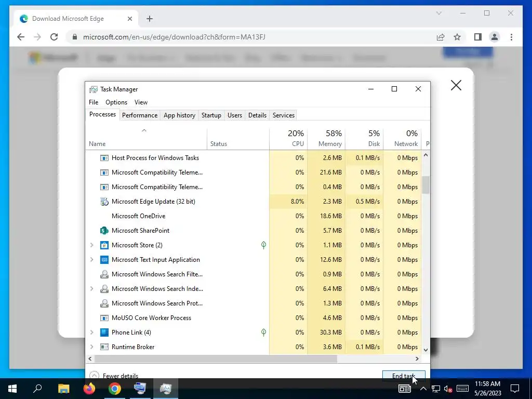Open the Task Manager File menu
The image size is (532, 399).
click(94, 102)
